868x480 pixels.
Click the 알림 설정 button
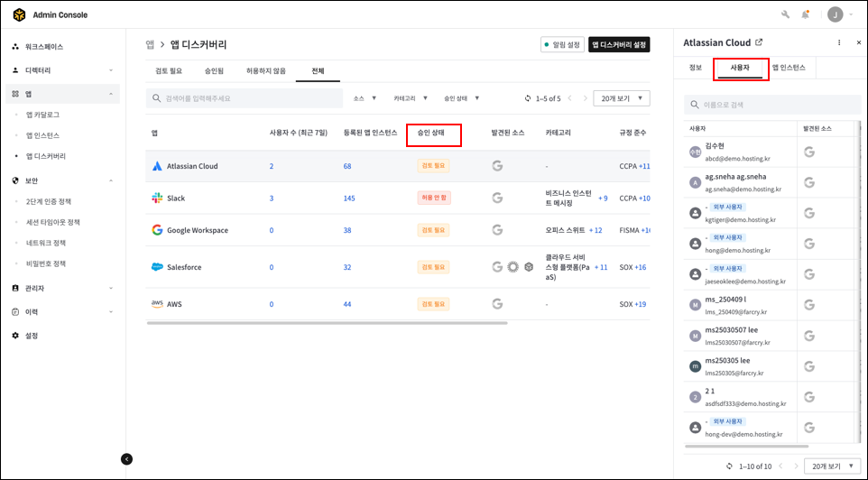[561, 44]
